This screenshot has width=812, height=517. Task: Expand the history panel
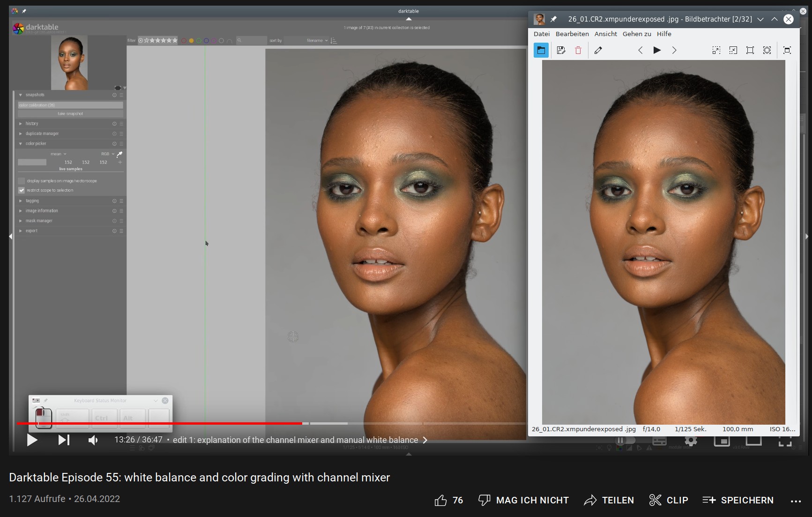coord(32,124)
